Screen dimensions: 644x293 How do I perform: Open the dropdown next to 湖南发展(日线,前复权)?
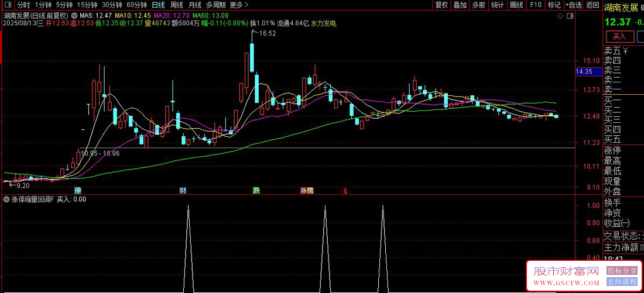tap(74, 16)
